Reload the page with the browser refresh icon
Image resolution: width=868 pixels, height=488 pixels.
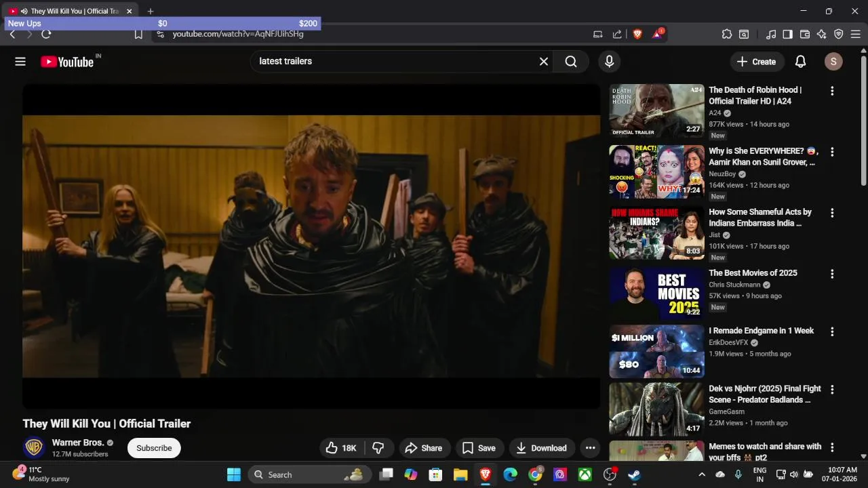[x=46, y=34]
